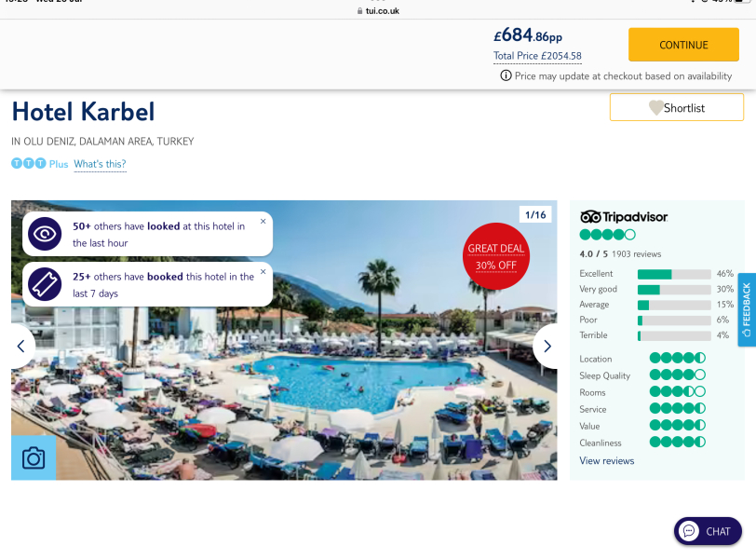View the Total Price £2054.58 breakdown
The image size is (756, 559).
click(x=536, y=56)
